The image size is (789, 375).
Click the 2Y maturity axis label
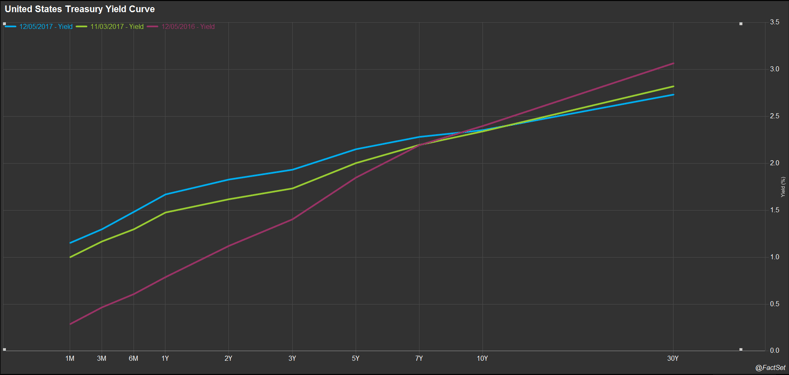228,358
